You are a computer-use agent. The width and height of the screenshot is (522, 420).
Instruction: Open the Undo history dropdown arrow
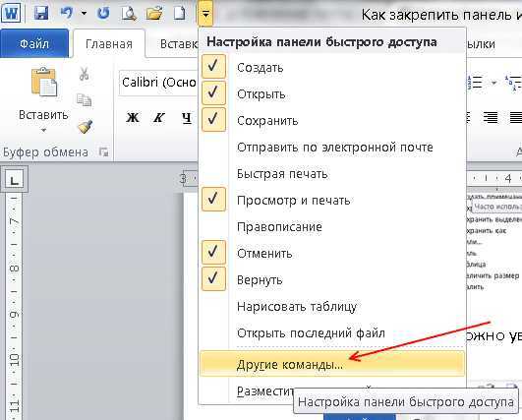[84, 14]
